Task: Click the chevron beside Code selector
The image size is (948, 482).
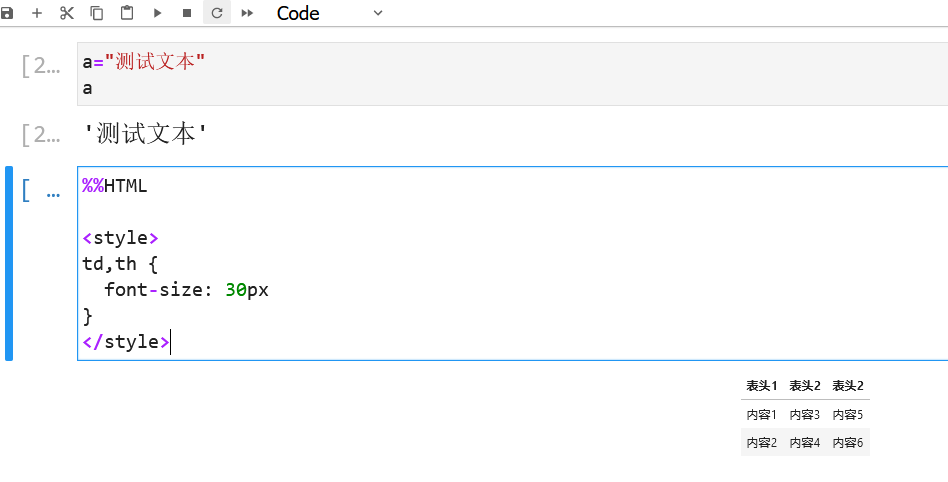Action: 378,13
